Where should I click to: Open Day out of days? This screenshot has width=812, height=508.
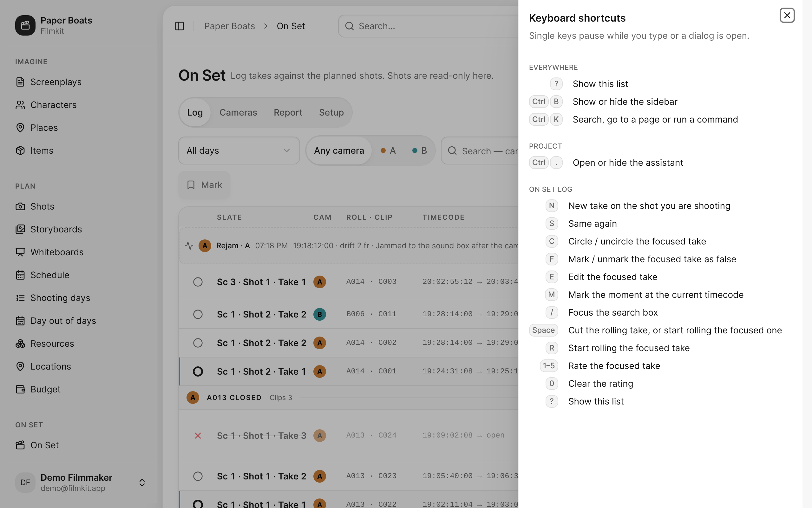tap(81, 321)
